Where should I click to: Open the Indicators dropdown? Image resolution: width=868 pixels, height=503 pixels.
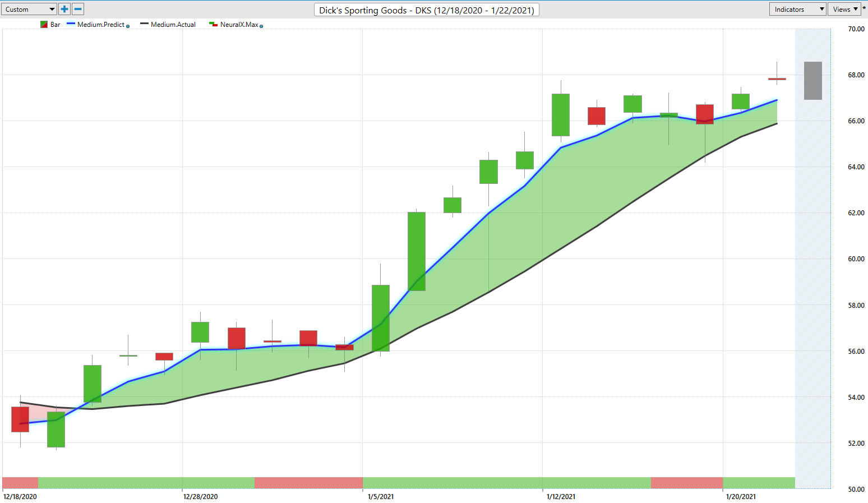pyautogui.click(x=797, y=9)
